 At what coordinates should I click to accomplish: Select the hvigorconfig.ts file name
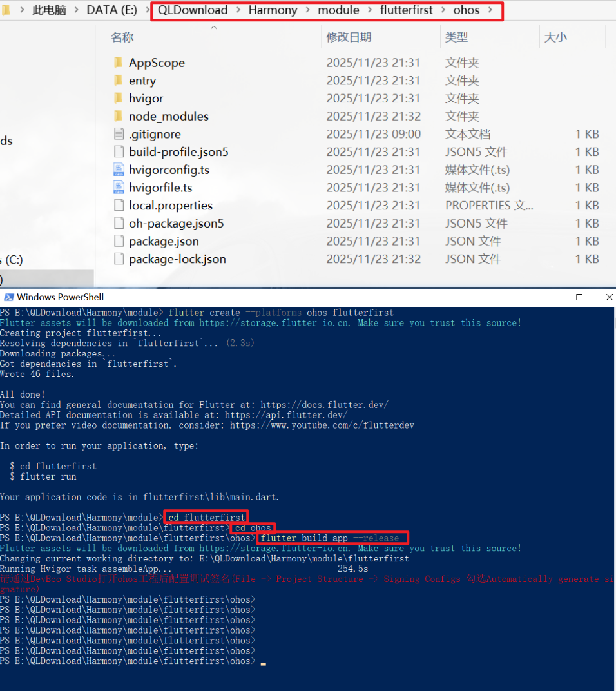point(169,170)
